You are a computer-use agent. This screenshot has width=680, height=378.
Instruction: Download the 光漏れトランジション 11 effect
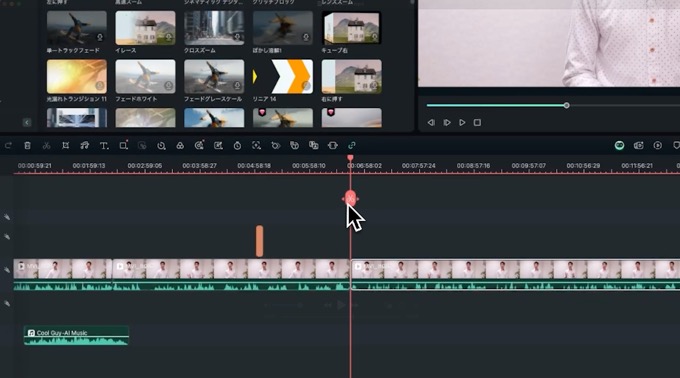[x=100, y=86]
